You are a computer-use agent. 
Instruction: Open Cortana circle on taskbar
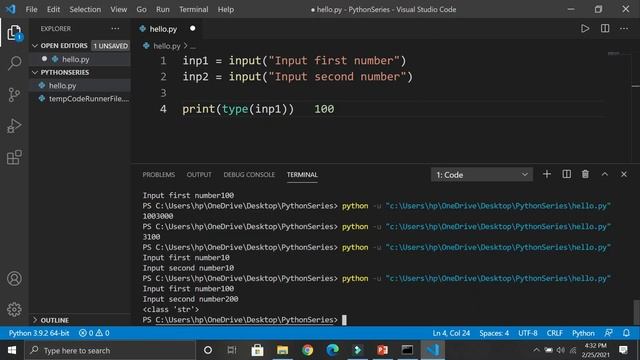pos(208,350)
